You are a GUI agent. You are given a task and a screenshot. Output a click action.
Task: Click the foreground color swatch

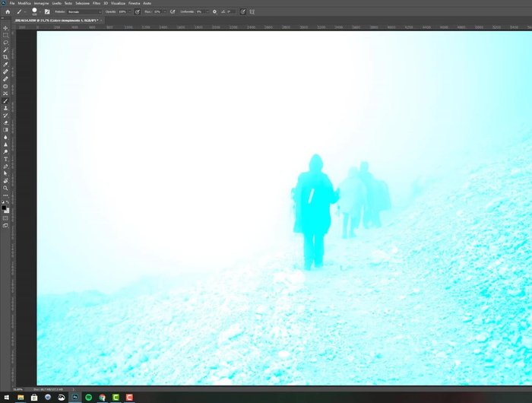coord(4,207)
